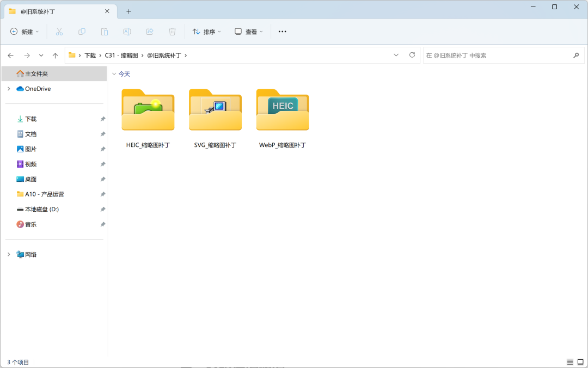The image size is (588, 368).
Task: Go up one folder level
Action: coord(55,56)
